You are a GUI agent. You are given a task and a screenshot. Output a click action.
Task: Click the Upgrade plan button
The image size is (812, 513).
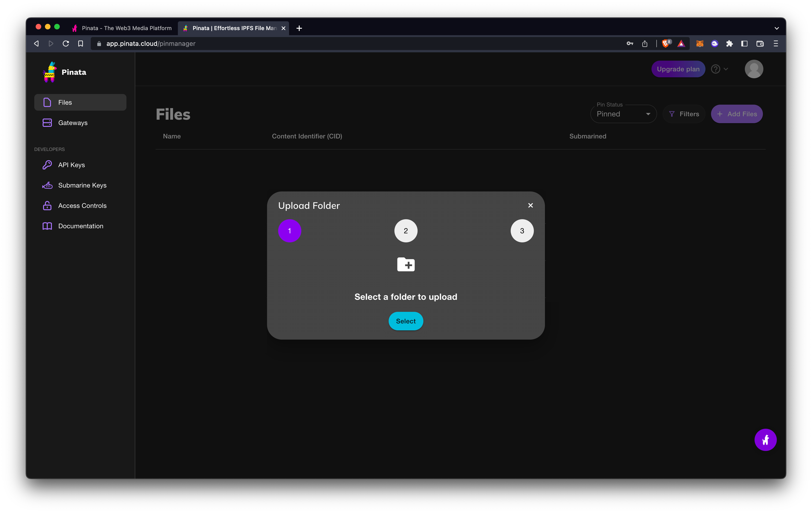click(678, 69)
